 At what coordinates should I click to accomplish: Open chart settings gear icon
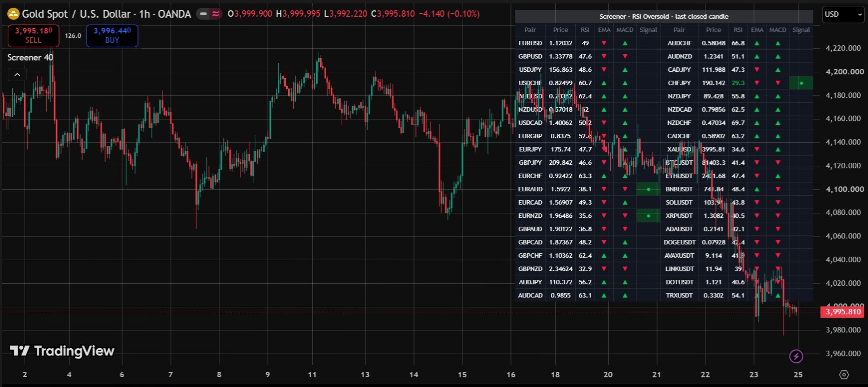[x=844, y=375]
